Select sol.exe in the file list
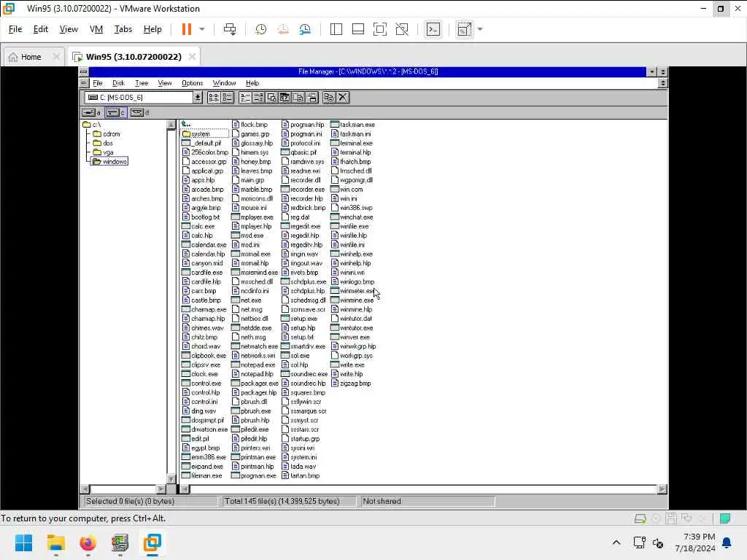 pyautogui.click(x=295, y=355)
